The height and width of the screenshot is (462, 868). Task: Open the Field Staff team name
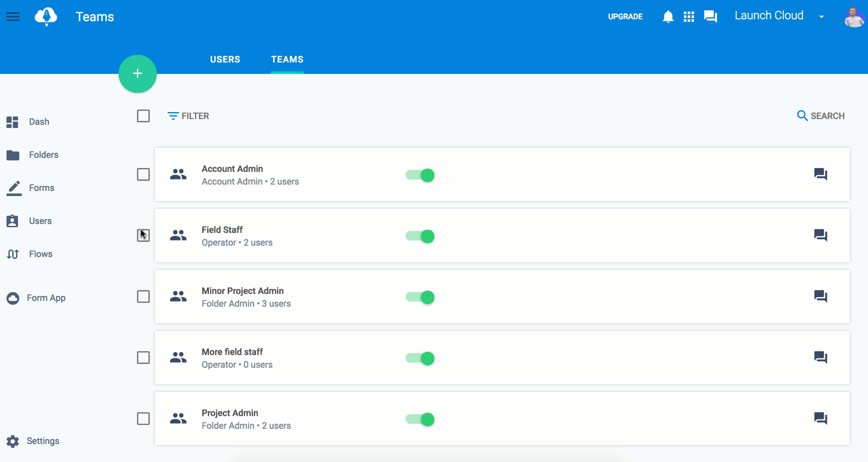tap(222, 230)
